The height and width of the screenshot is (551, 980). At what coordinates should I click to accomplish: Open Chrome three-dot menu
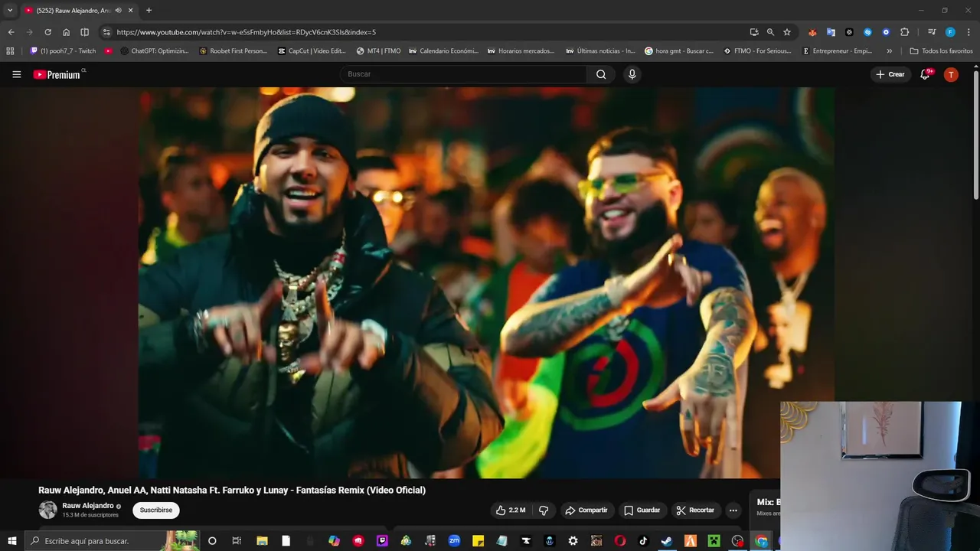coord(969,32)
